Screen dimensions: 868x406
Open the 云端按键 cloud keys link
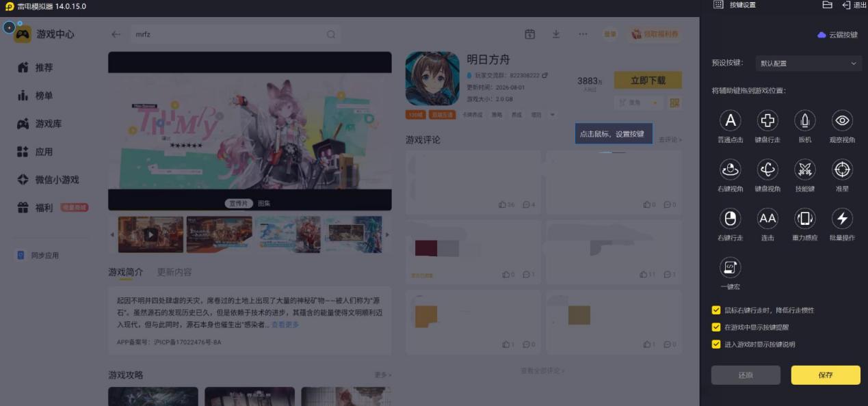pos(837,35)
